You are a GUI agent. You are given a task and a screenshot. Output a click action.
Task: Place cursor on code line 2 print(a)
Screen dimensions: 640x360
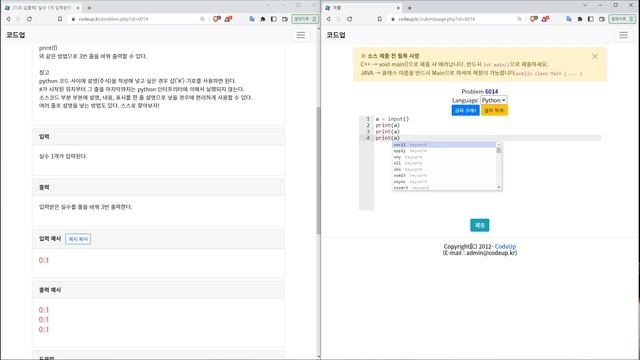pyautogui.click(x=387, y=125)
